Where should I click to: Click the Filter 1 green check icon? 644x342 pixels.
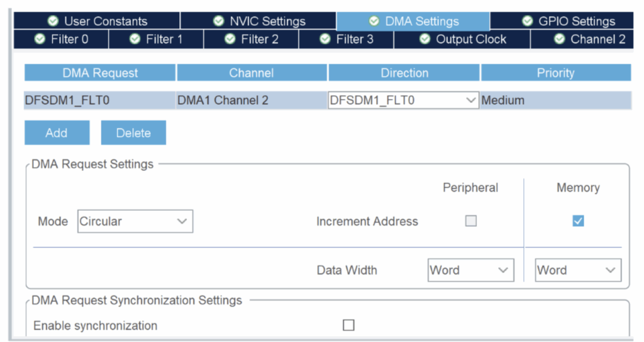[135, 40]
